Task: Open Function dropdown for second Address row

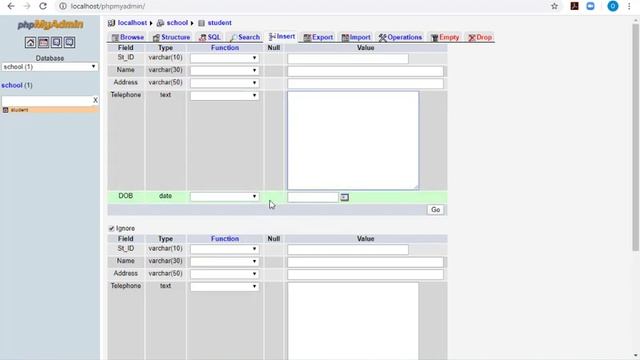Action: coord(224,274)
